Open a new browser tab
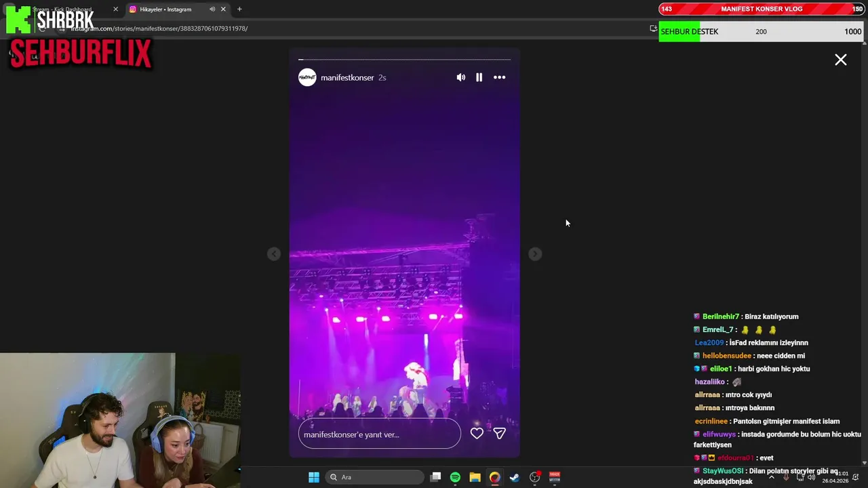 tap(239, 9)
